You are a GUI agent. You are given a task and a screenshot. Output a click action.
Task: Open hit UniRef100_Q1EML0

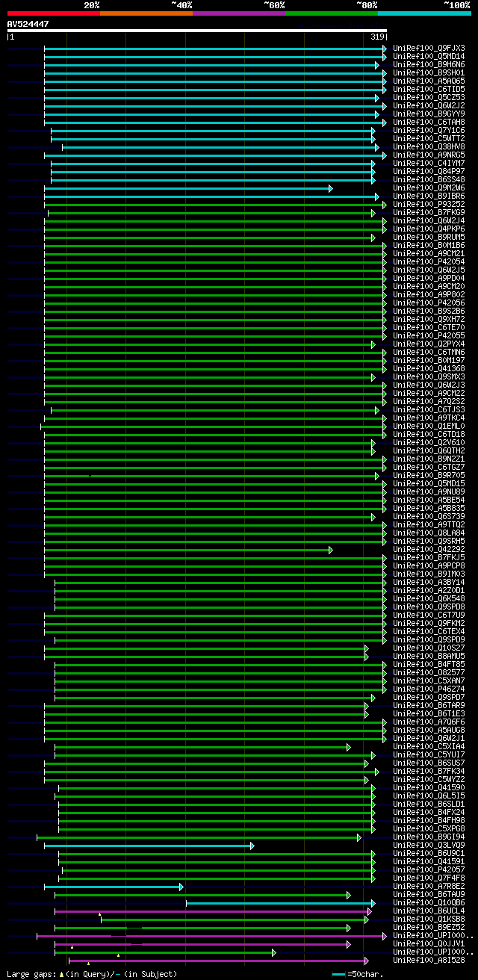click(x=429, y=426)
